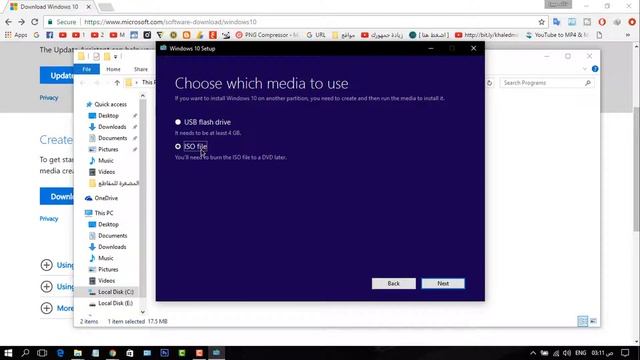Open the URL bookmark
The image size is (640, 360).
click(316, 35)
